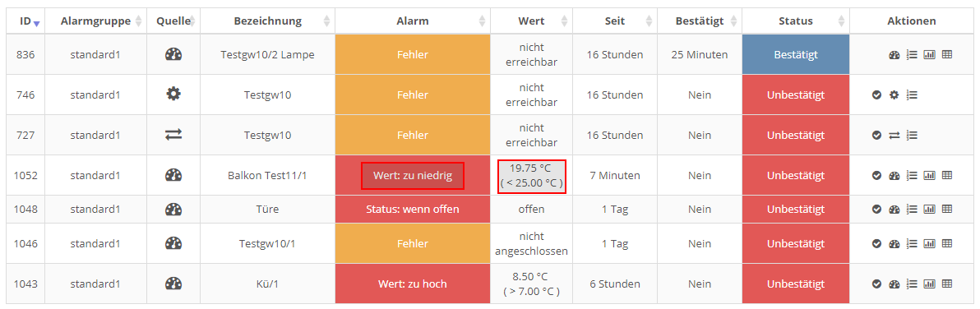Click the gauge source icon for Türe
Image resolution: width=980 pixels, height=309 pixels.
[x=173, y=209]
